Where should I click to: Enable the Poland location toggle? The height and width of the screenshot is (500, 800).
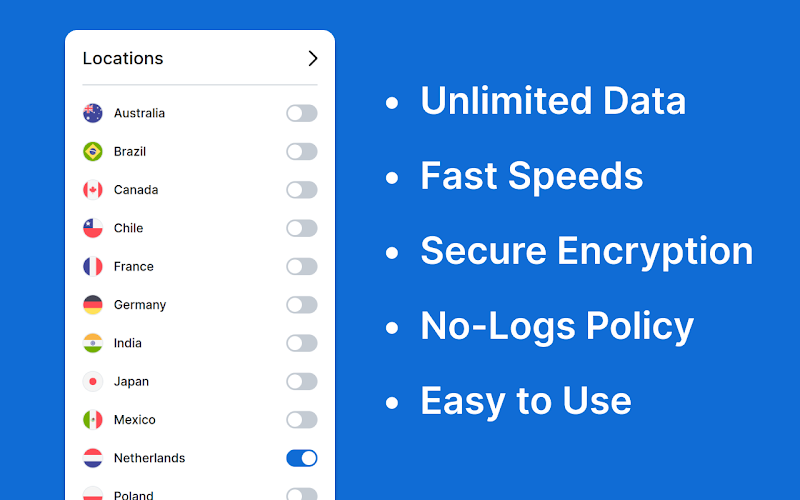point(302,494)
